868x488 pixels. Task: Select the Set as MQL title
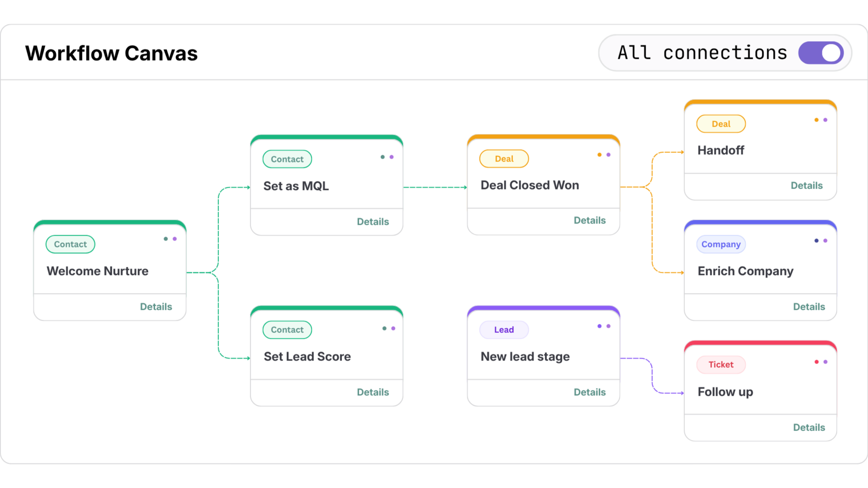296,186
